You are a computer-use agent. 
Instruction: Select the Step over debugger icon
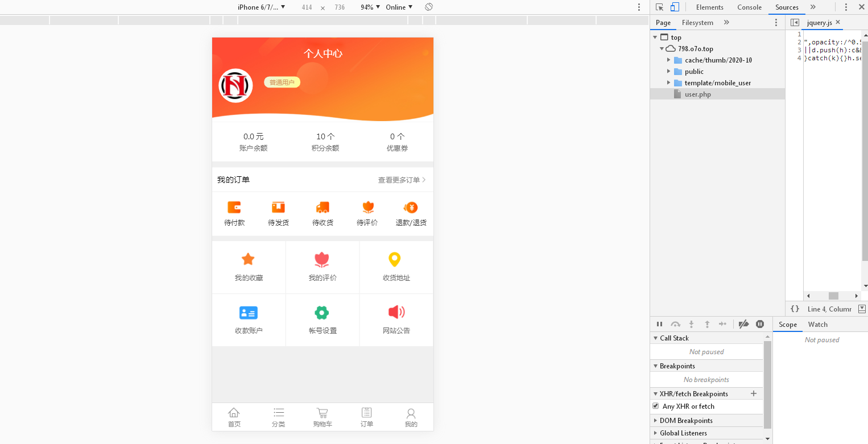[x=676, y=323]
